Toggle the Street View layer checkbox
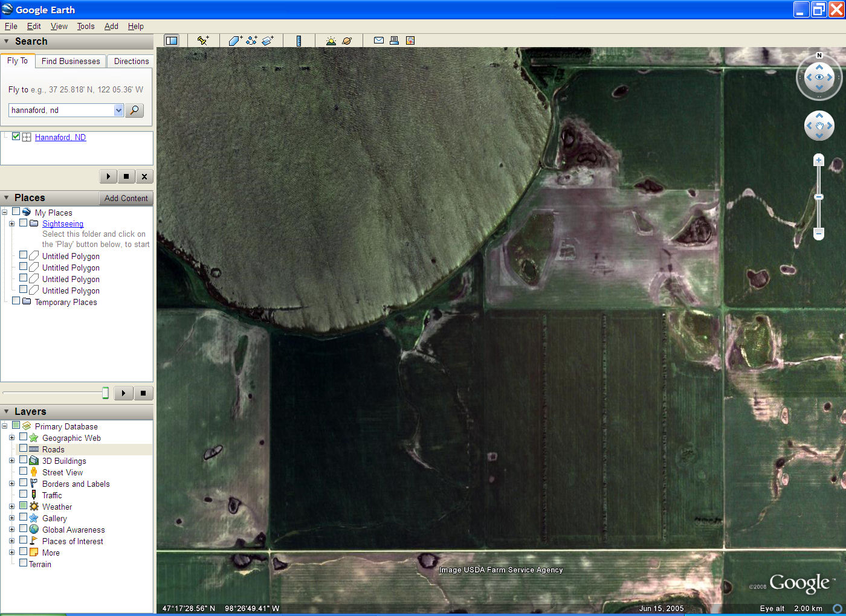This screenshot has width=846, height=616. pos(23,472)
